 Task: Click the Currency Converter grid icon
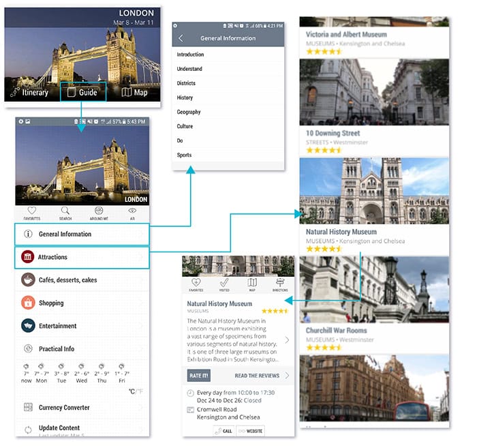pos(28,407)
